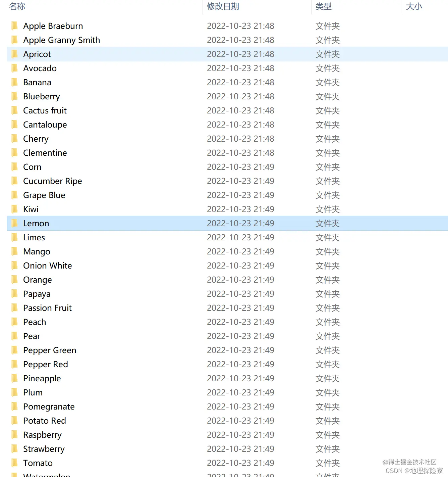
Task: Click the Avocado folder icon
Action: tap(14, 68)
